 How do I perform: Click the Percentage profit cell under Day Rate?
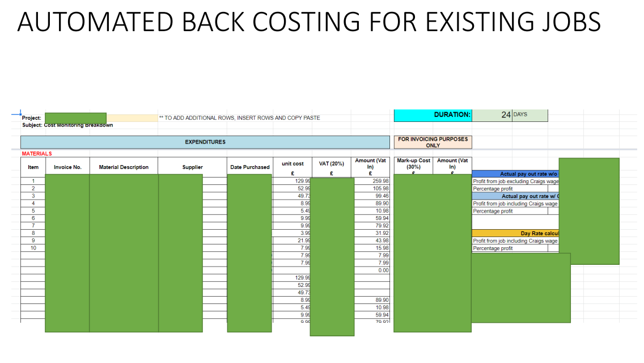click(x=510, y=248)
